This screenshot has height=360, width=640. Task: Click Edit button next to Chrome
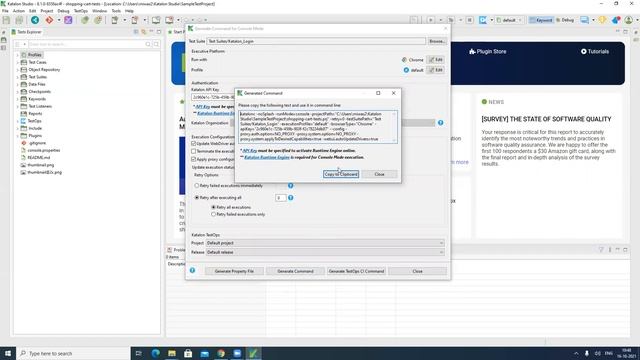tap(436, 60)
